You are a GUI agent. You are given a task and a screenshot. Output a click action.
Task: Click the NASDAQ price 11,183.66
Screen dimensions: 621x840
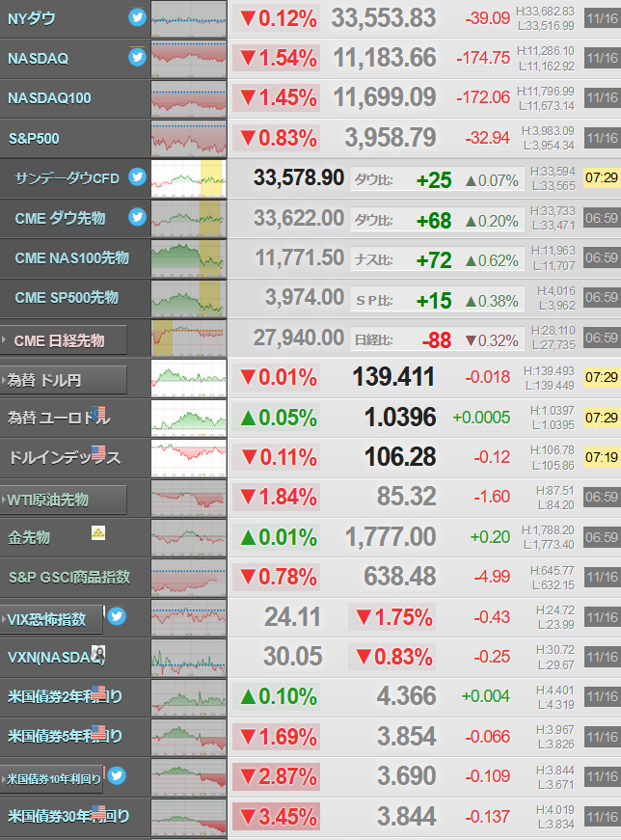tap(385, 58)
